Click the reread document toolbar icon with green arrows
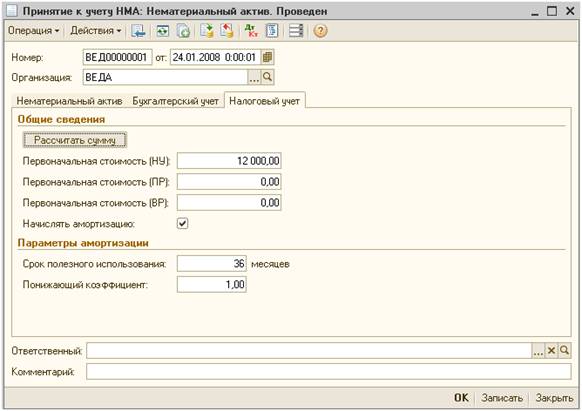Image resolution: width=582 pixels, height=411 pixels. [163, 31]
